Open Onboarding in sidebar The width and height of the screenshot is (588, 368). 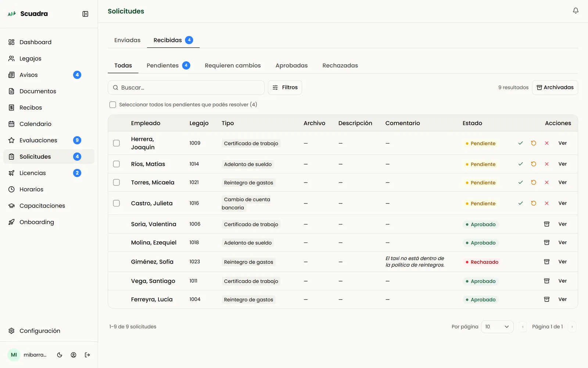coord(49,222)
